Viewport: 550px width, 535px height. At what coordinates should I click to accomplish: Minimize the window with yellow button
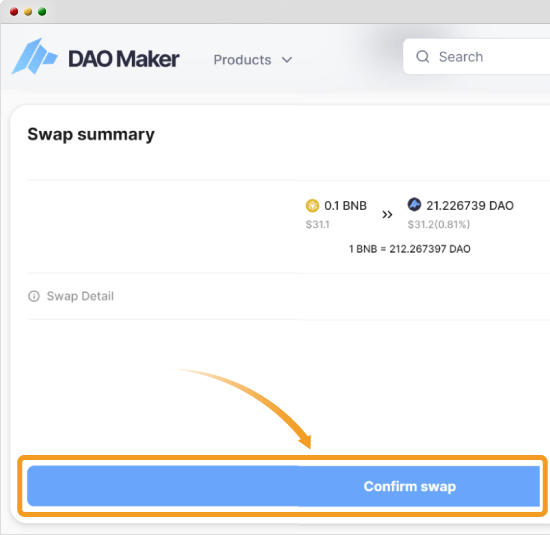pos(28,12)
